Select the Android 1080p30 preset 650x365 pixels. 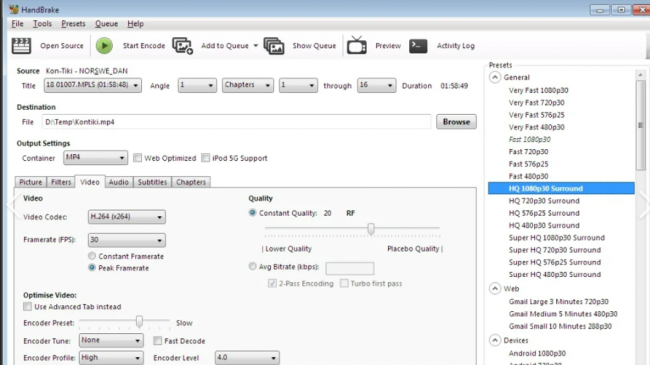(537, 353)
